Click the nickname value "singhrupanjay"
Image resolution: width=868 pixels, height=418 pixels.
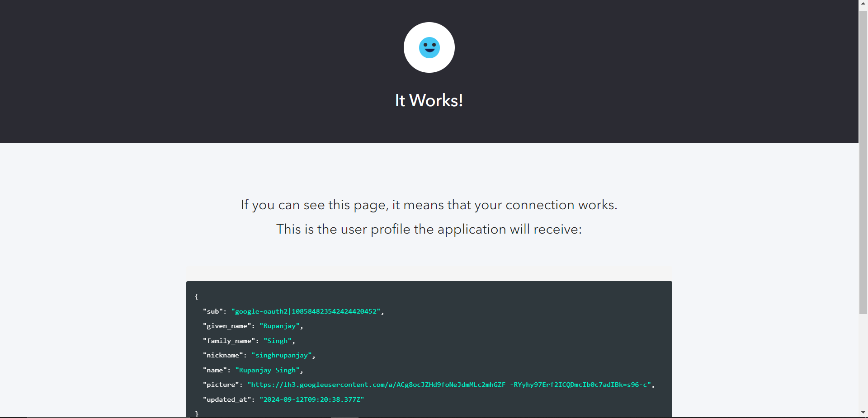[281, 355]
